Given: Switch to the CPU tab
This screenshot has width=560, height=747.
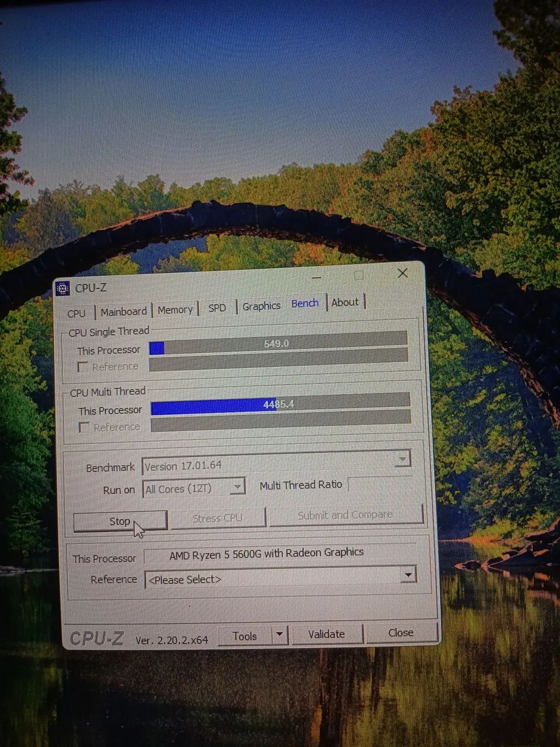Looking at the screenshot, I should coord(76,313).
